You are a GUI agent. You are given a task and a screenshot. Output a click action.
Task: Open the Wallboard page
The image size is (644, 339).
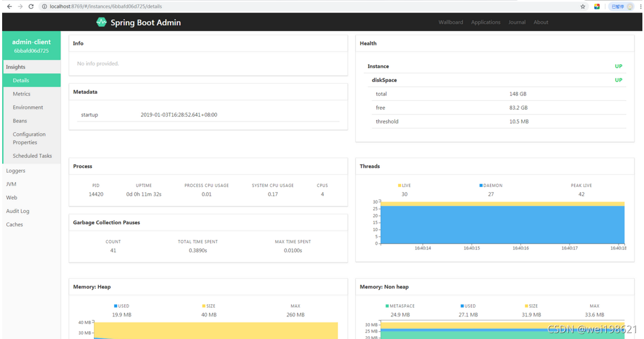(x=451, y=22)
